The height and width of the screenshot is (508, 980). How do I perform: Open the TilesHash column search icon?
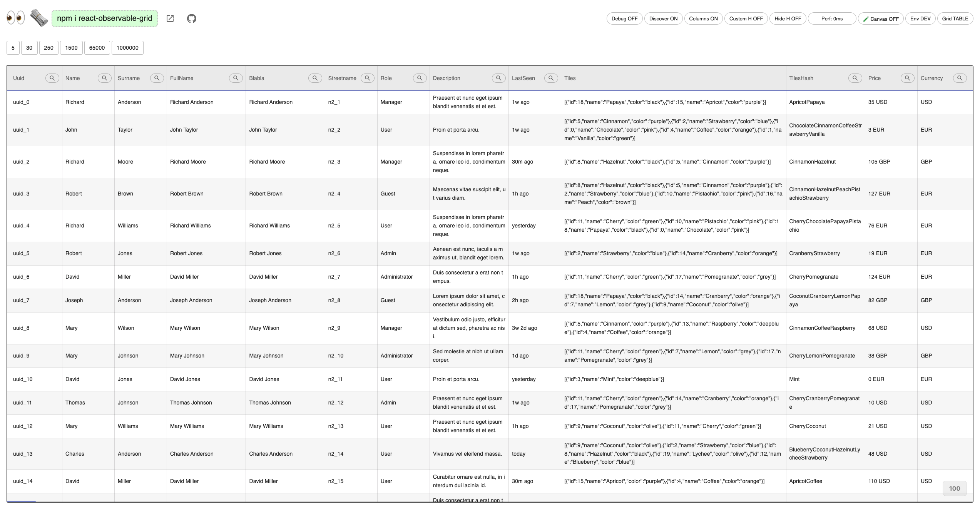coord(855,78)
